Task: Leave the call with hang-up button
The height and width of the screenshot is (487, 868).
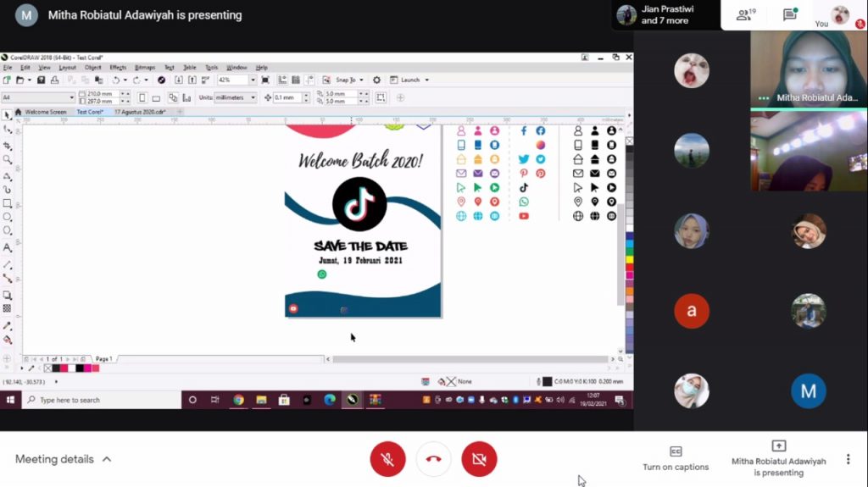Action: click(433, 459)
